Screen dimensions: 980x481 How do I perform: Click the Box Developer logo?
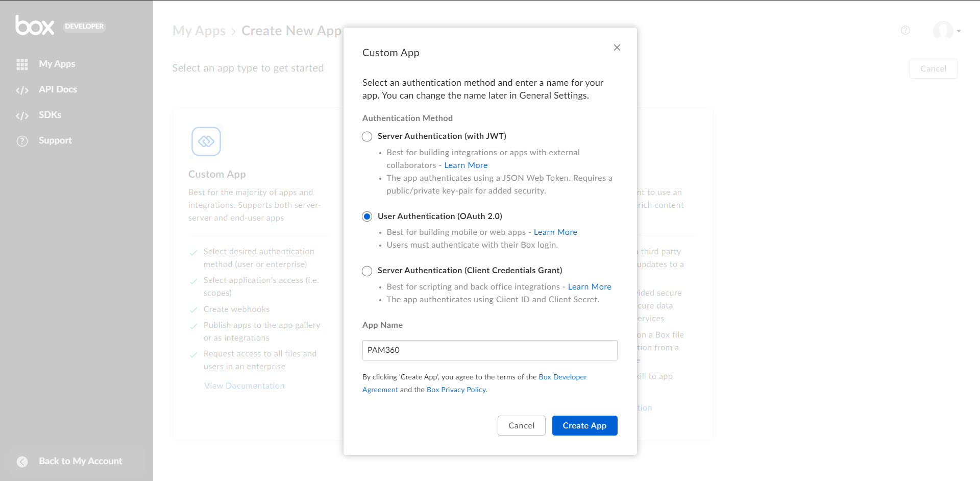(35, 26)
